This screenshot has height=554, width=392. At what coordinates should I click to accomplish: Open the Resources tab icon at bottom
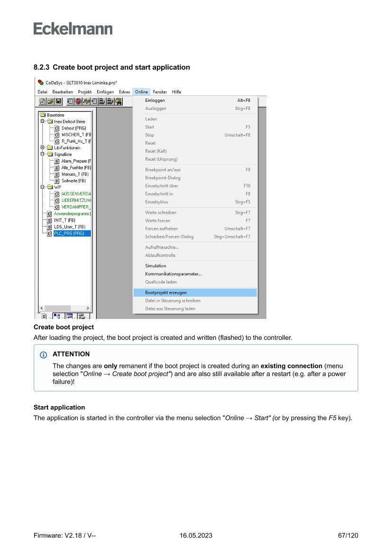tap(82, 316)
